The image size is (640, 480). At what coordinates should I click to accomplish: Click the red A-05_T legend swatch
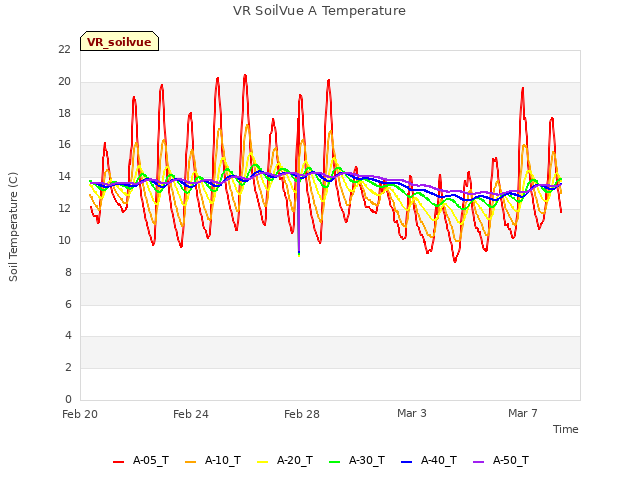click(x=118, y=462)
